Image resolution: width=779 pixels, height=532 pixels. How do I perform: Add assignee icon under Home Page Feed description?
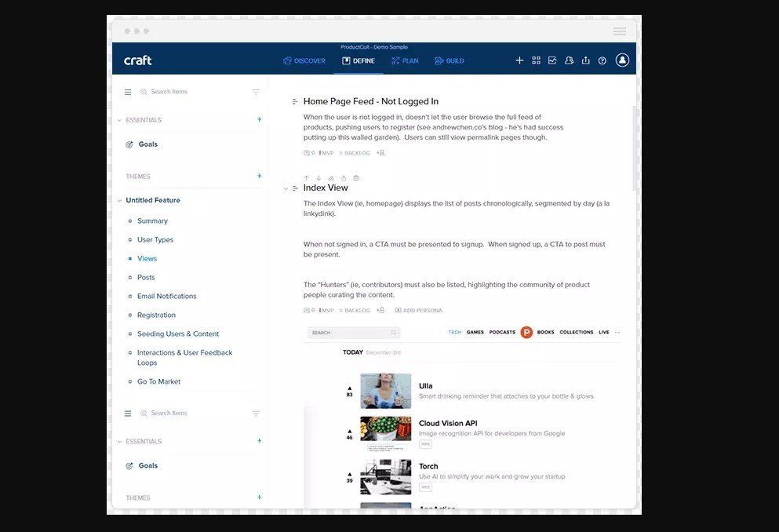pos(380,153)
